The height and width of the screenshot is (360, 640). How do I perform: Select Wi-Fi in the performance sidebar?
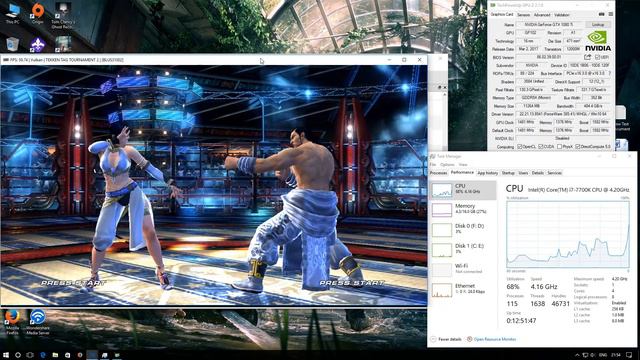463,269
